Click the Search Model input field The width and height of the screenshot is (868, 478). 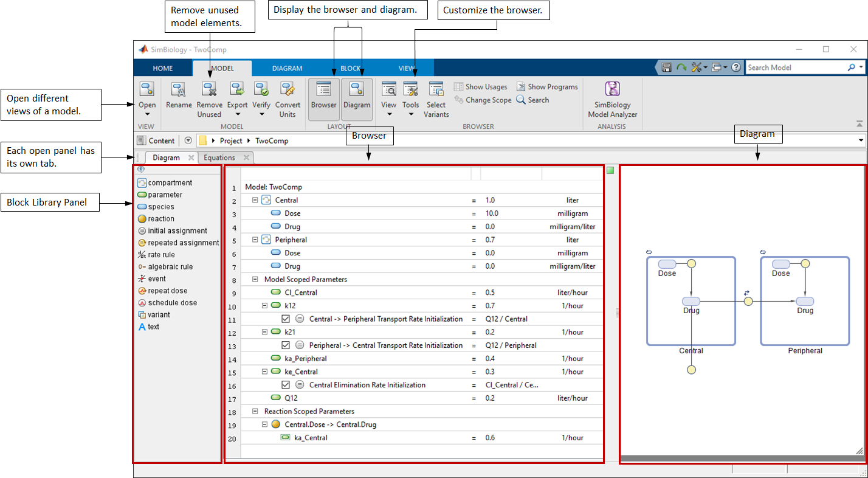[795, 68]
